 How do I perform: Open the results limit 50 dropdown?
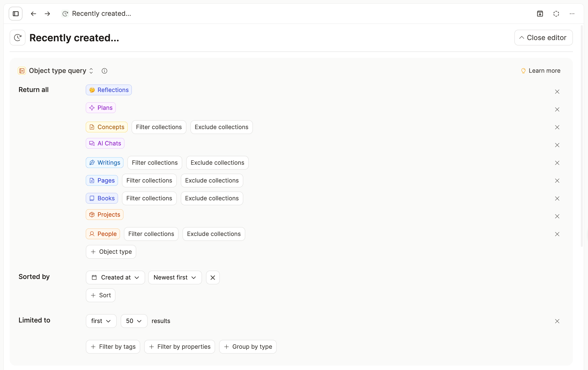[x=134, y=321]
